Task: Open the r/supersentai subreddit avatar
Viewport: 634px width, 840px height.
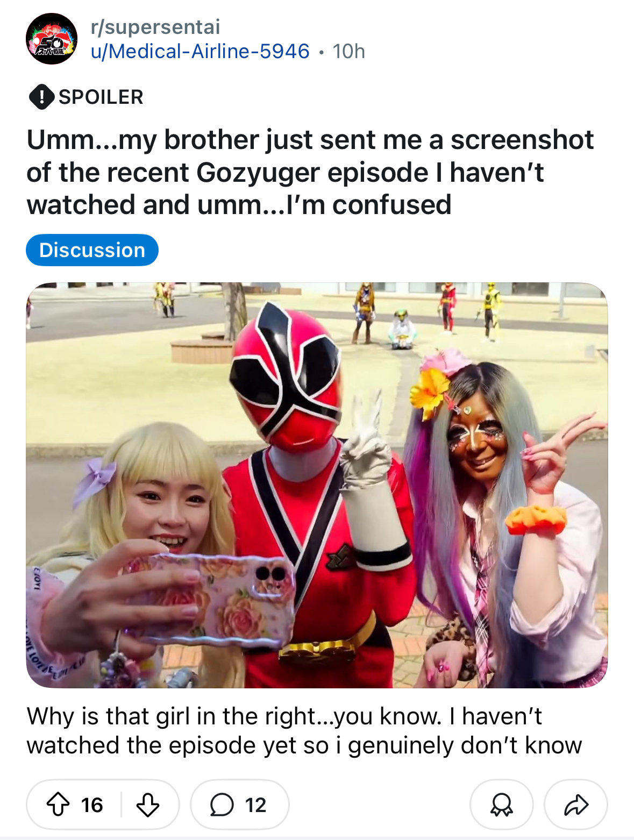Action: (x=52, y=39)
